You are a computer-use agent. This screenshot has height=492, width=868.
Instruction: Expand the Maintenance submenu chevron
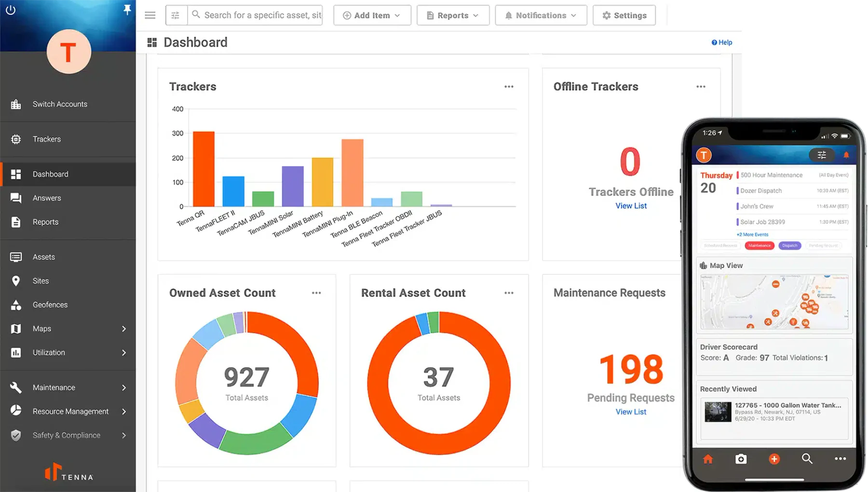click(124, 387)
